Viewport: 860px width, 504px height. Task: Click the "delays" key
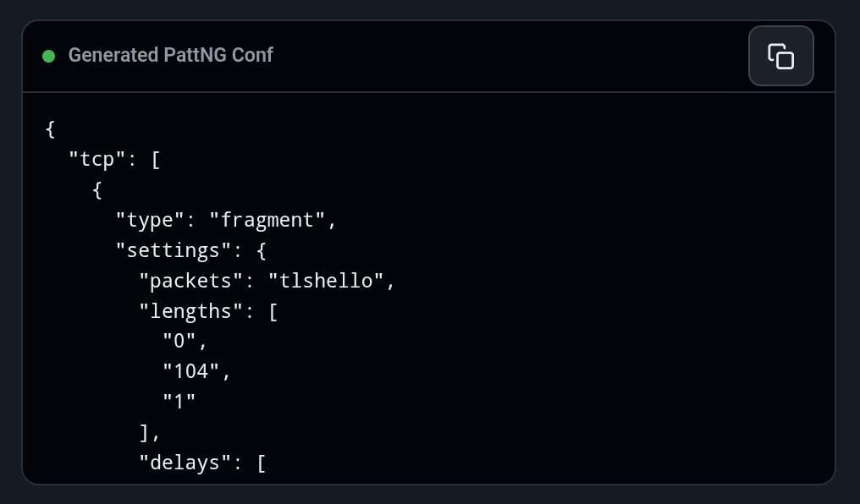click(x=185, y=463)
